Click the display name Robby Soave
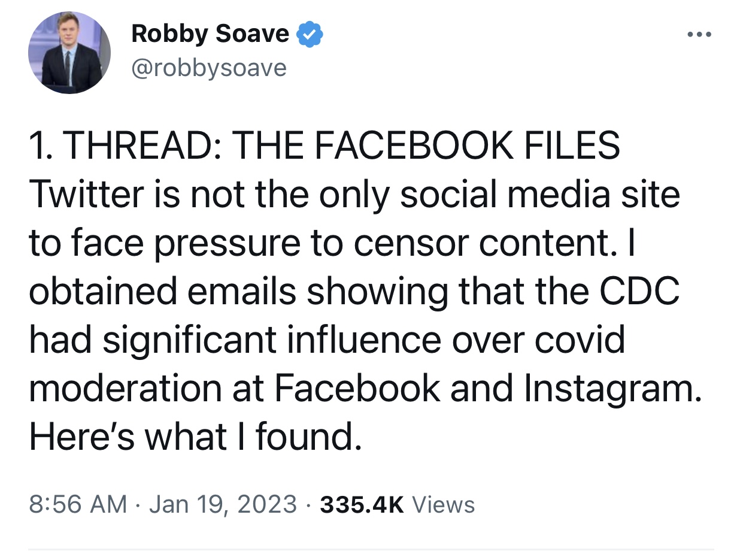The width and height of the screenshot is (743, 560). (x=210, y=34)
